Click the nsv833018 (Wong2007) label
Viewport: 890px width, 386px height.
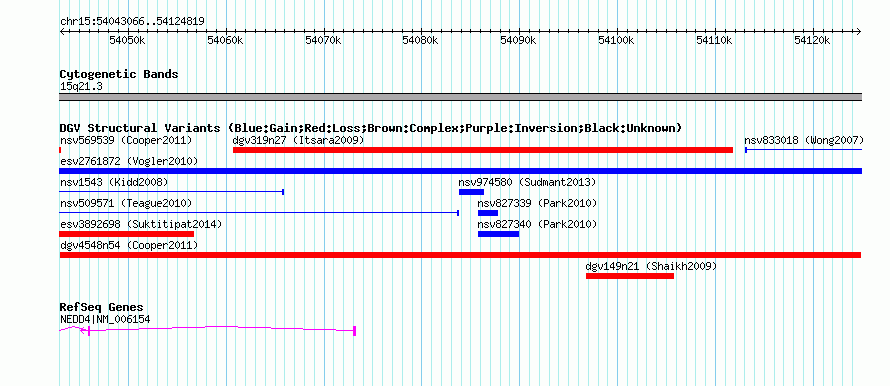(x=804, y=140)
